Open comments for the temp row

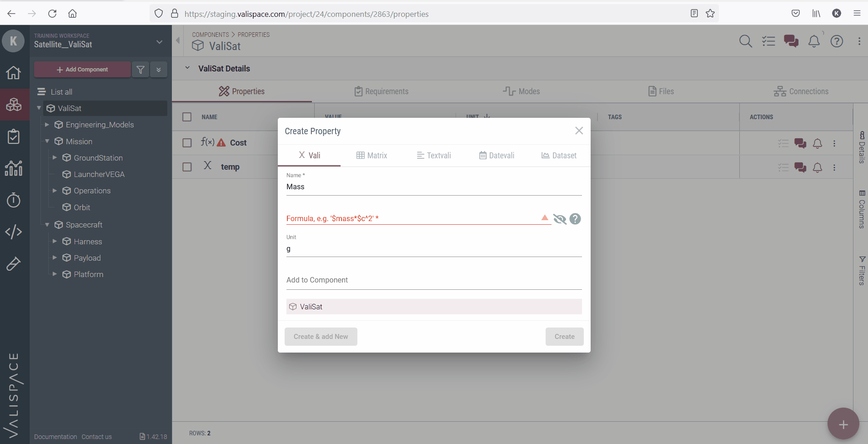[800, 167]
